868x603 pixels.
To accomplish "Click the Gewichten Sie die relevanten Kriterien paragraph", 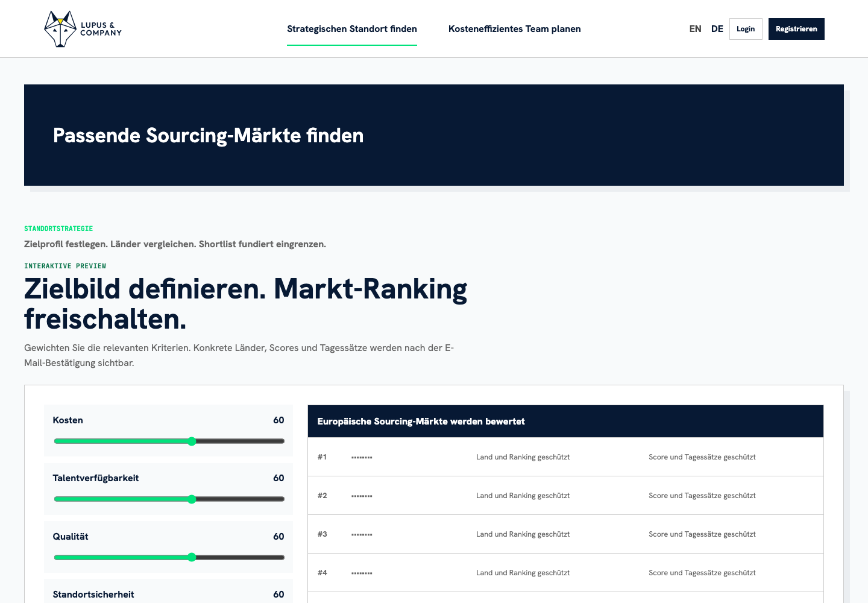I will (239, 355).
